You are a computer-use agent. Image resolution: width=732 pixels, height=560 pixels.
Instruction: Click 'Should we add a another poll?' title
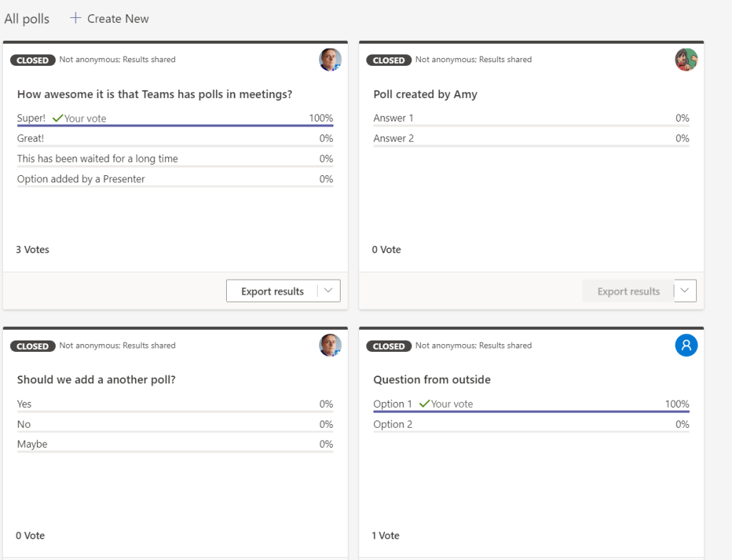[x=96, y=380]
